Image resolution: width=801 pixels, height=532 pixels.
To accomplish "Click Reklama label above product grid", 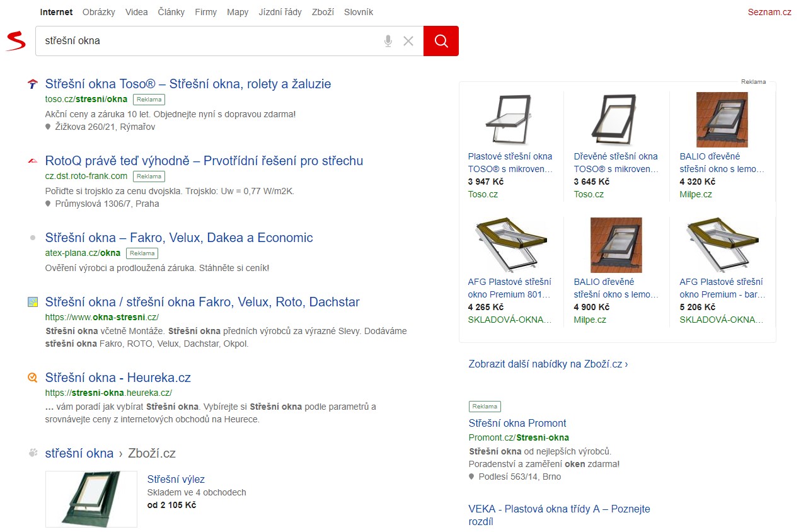I will pos(754,82).
